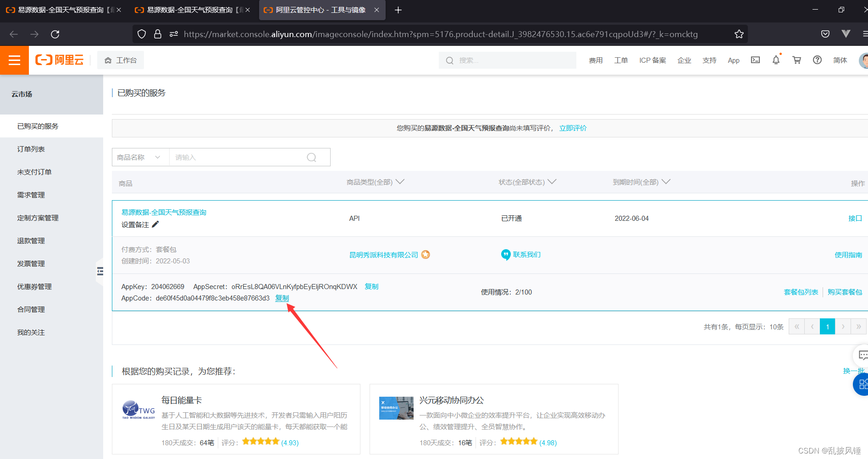Click the 联系我们 chat bubble icon
This screenshot has height=459, width=868.
tap(506, 255)
